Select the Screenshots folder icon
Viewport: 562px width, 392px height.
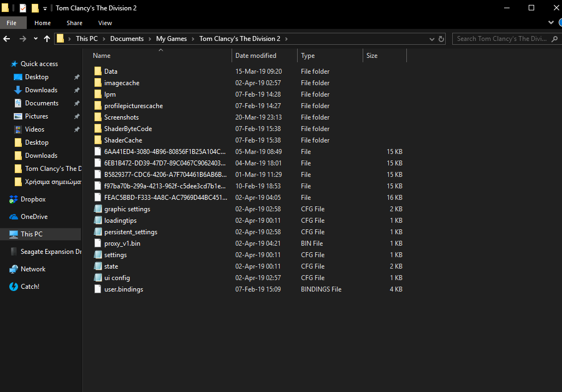(98, 117)
